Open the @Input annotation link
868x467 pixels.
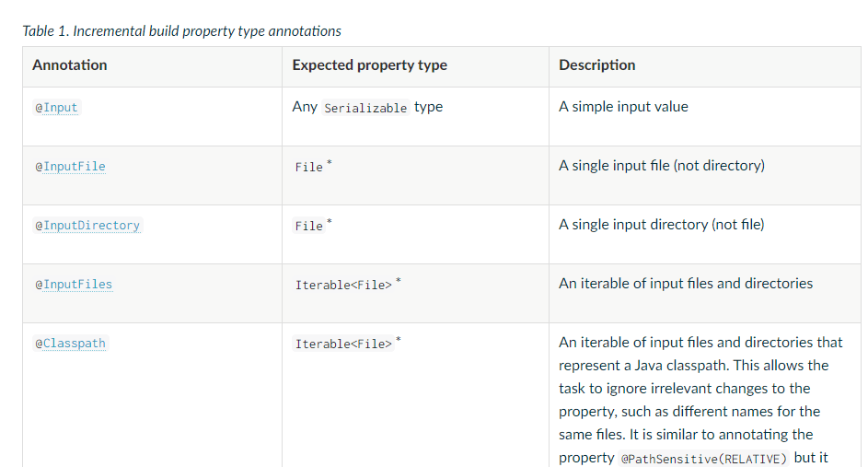click(x=56, y=108)
